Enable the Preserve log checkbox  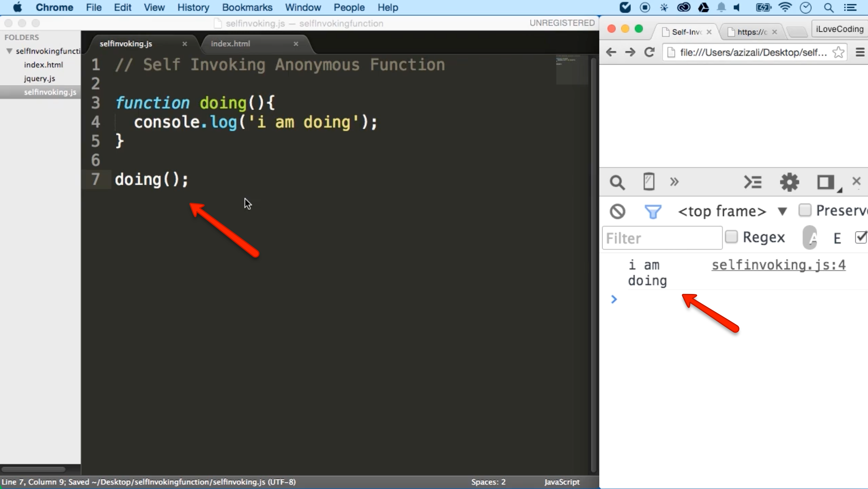(x=806, y=210)
